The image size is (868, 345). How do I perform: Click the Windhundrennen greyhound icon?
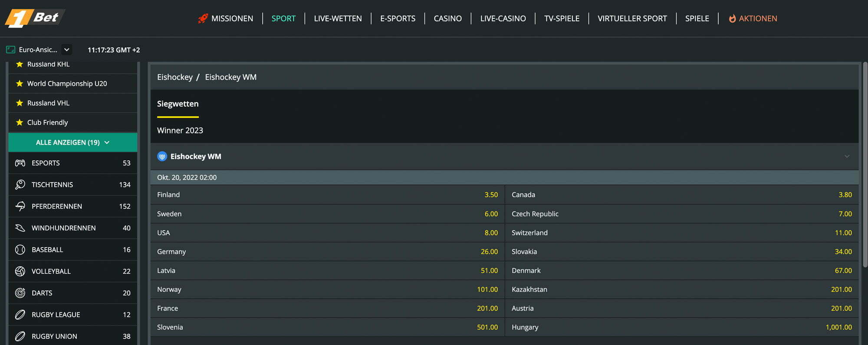(20, 228)
